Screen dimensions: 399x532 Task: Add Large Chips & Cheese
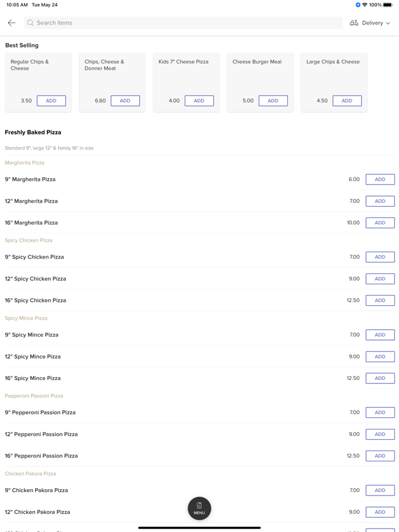point(347,101)
